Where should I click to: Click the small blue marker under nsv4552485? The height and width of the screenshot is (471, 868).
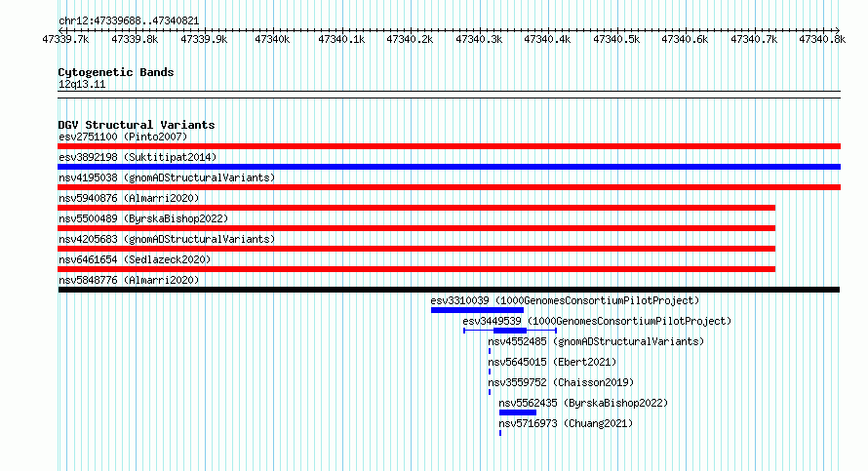(490, 351)
